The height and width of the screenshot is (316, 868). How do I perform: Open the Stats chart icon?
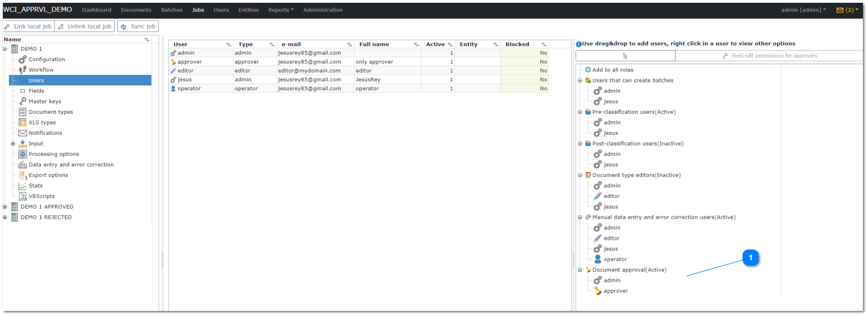pyautogui.click(x=23, y=186)
